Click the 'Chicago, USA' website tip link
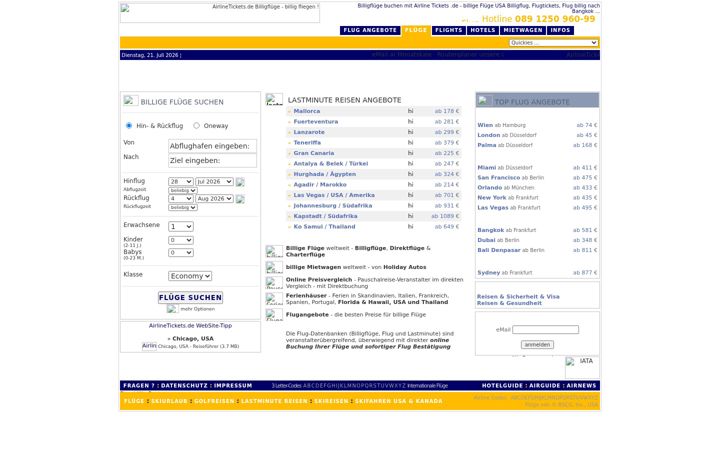720x450 pixels. (x=193, y=338)
